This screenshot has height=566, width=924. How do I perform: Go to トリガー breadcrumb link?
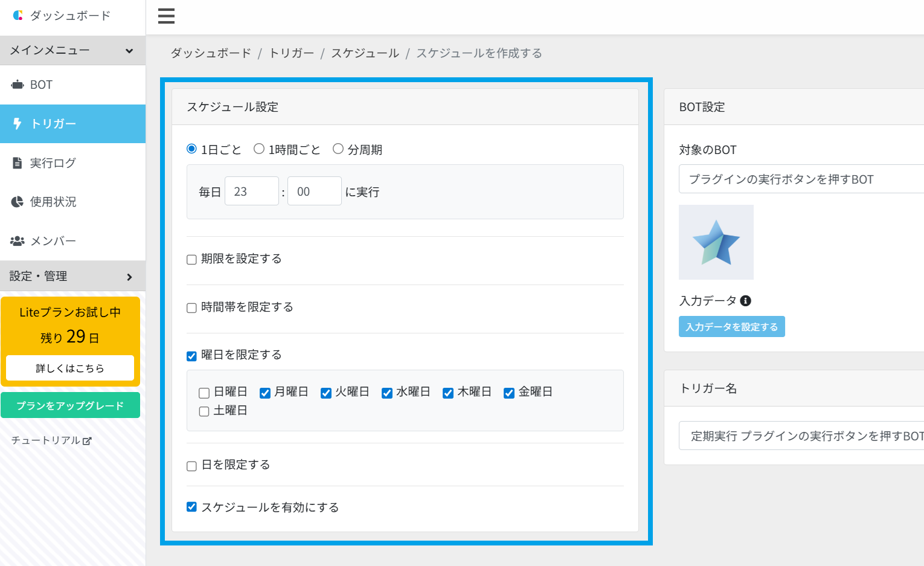292,53
